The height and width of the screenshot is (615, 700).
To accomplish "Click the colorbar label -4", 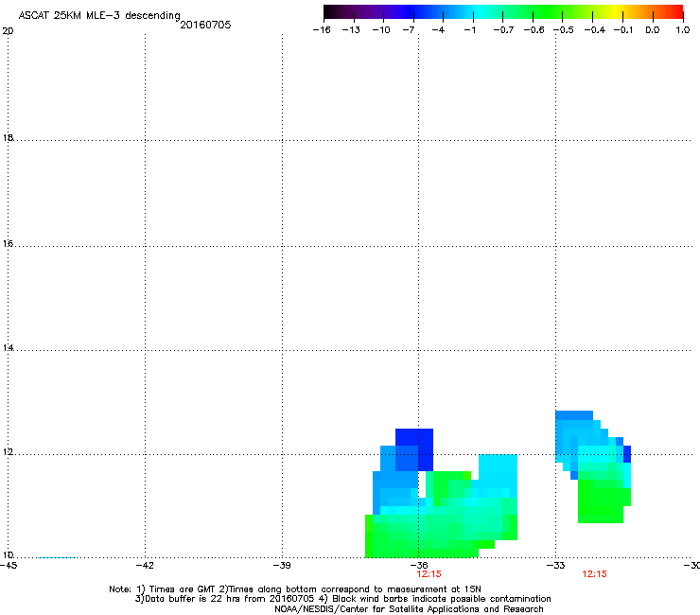I will pyautogui.click(x=438, y=30).
